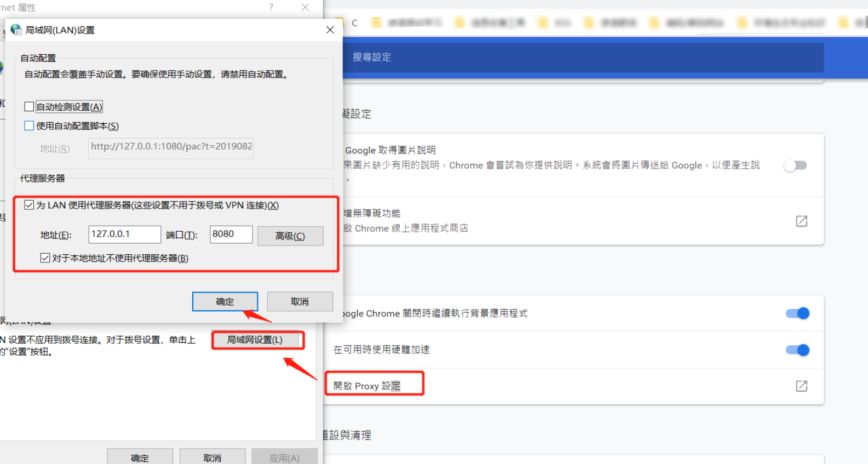Open 開啟 Proxy 設定 in Chrome settings

point(367,386)
